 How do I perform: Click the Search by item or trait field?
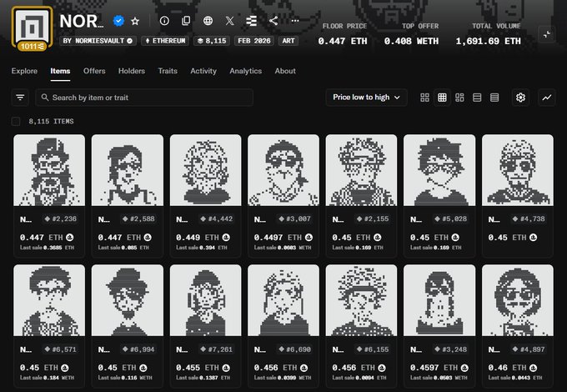click(x=144, y=98)
